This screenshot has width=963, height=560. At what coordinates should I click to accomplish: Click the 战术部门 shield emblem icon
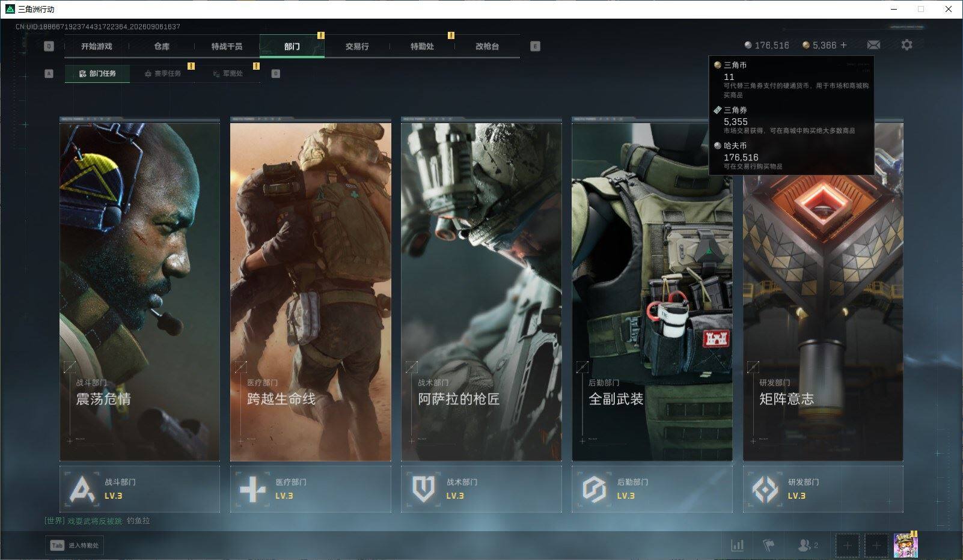click(424, 489)
